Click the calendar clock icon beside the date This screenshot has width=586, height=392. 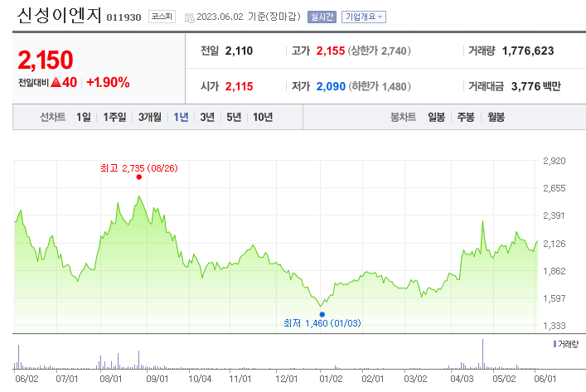190,17
